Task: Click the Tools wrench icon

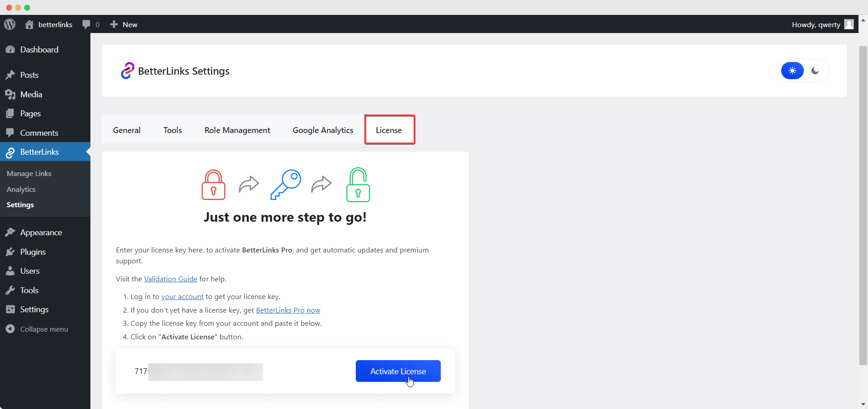Action: coord(10,290)
